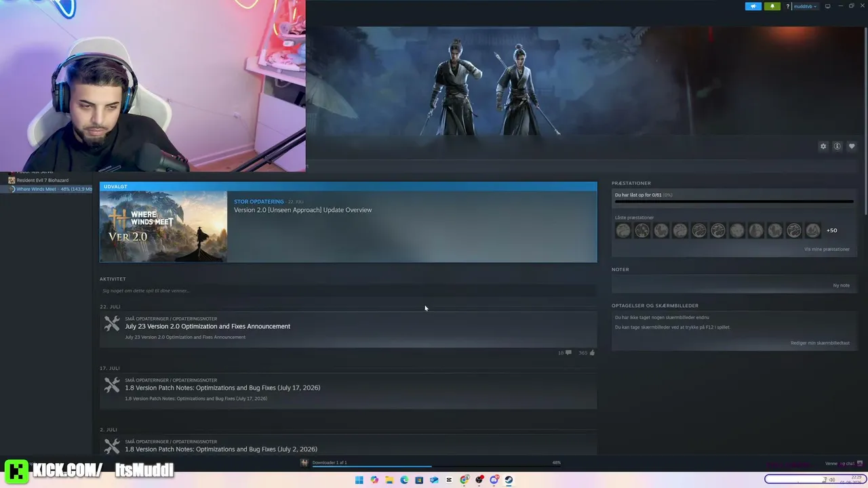Show game info icon
Viewport: 868px width, 488px height.
837,146
